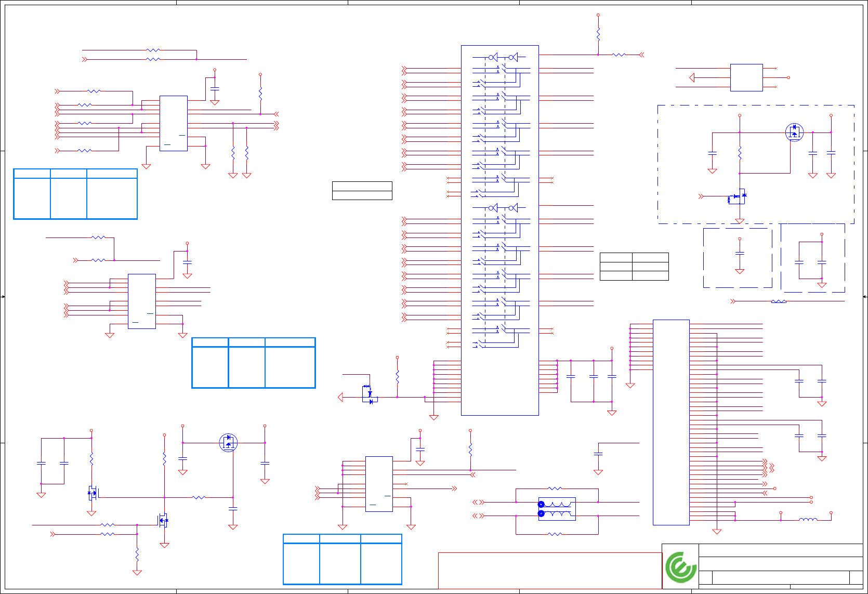Select the circled MOSFET inside the large dashed box
This screenshot has width=868, height=594.
coord(794,132)
